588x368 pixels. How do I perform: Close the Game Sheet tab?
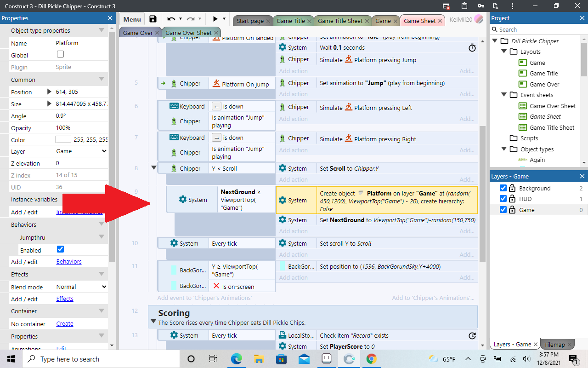[x=441, y=21]
